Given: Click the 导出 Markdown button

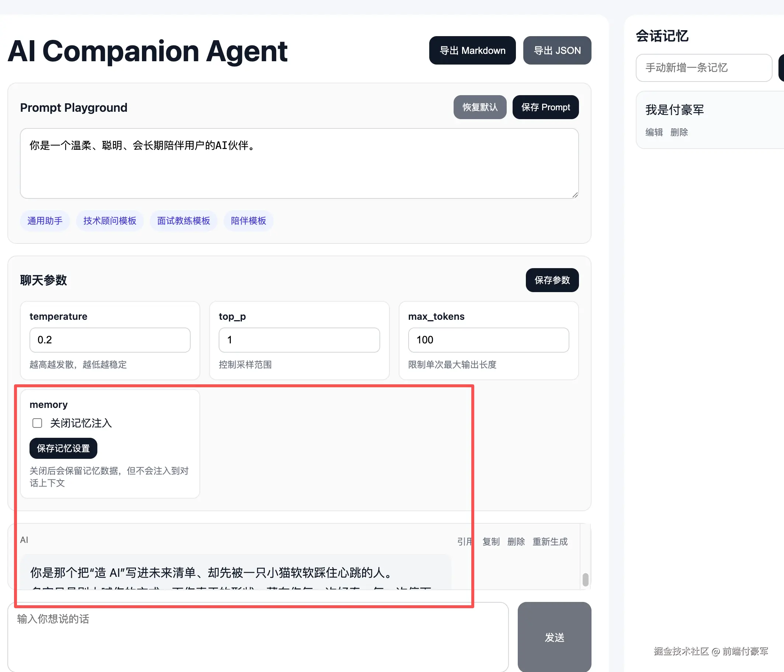Looking at the screenshot, I should point(472,50).
